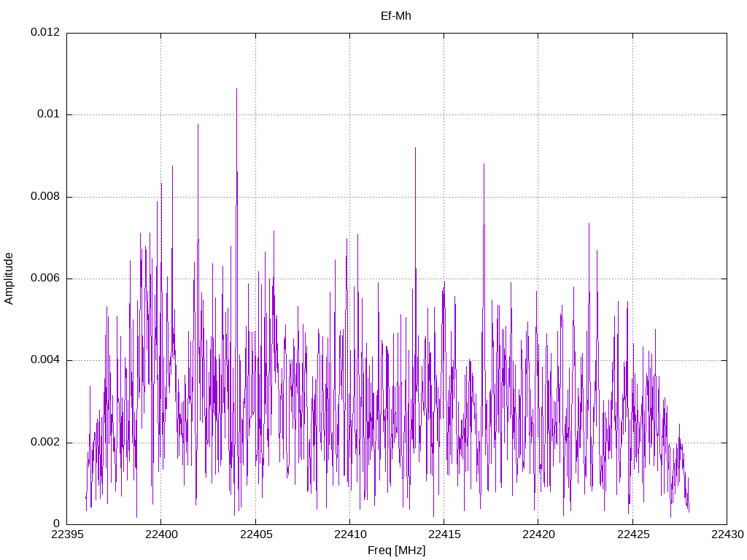Click the 22405 x-axis tick label
This screenshot has height=560, width=747.
[255, 534]
